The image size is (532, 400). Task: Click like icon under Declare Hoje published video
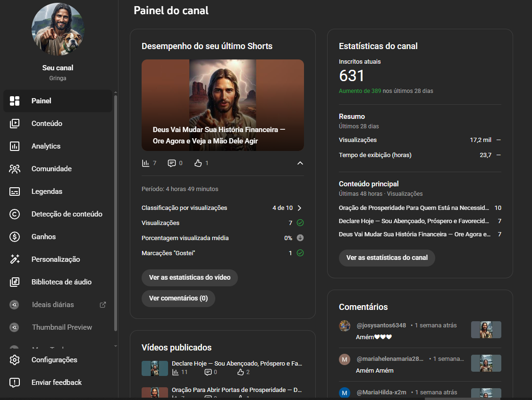pos(241,372)
